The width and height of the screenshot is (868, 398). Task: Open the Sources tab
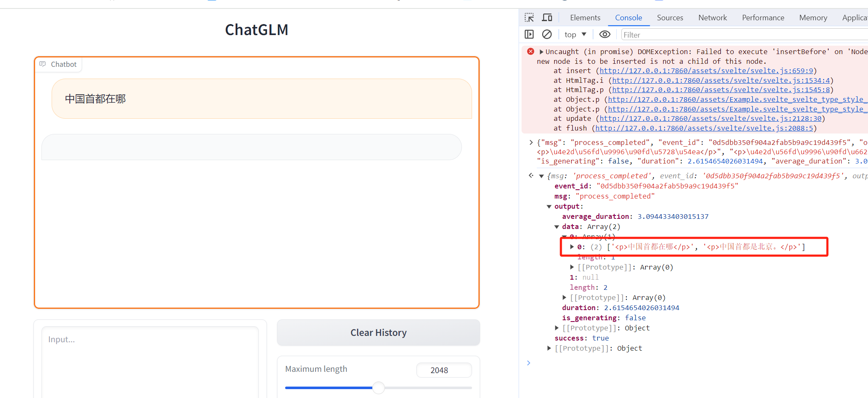click(x=670, y=18)
